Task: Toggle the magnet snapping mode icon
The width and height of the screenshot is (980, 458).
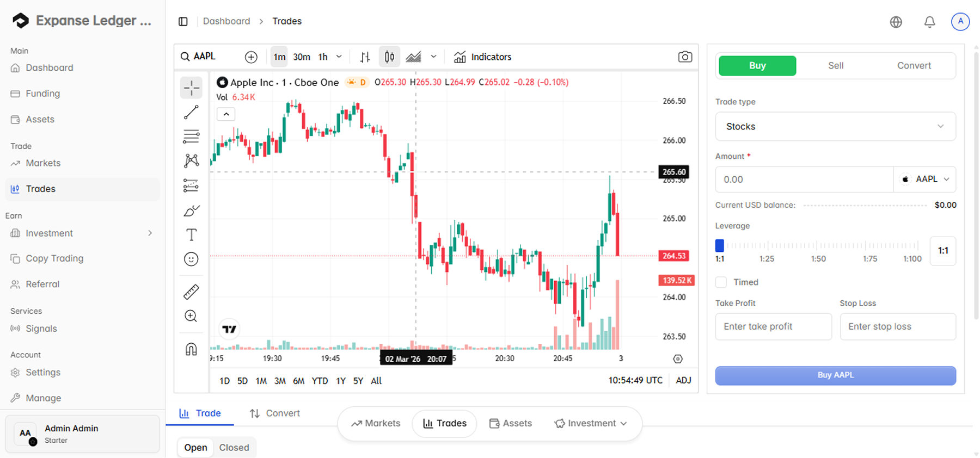Action: point(191,349)
